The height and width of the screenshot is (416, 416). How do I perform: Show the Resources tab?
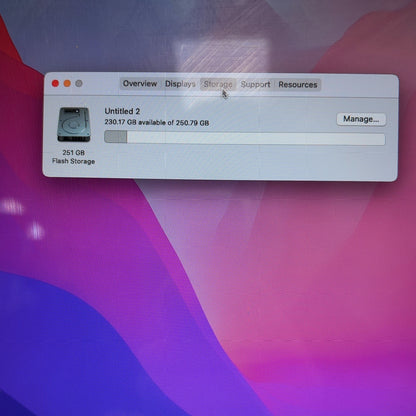[x=298, y=85]
